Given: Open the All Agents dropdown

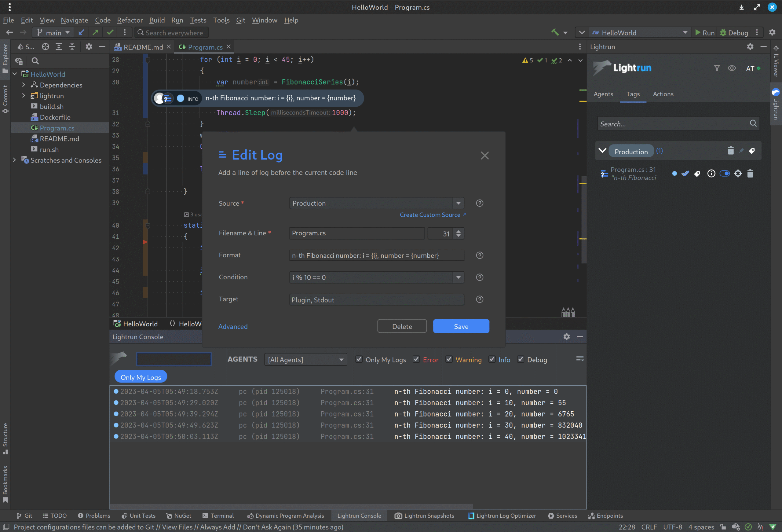Looking at the screenshot, I should click(305, 360).
